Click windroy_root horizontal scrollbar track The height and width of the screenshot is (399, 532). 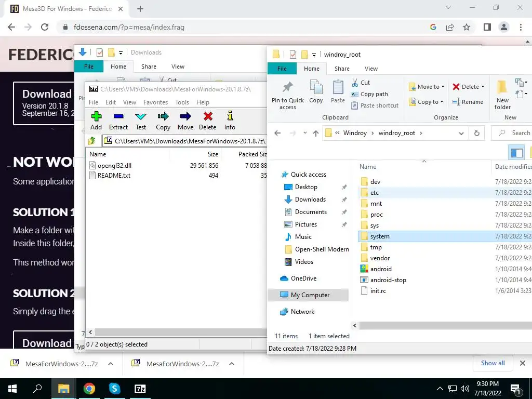[445, 326]
